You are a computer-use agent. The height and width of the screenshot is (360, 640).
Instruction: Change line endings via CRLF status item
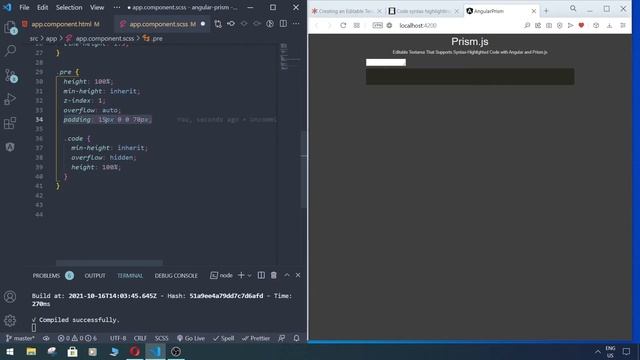[x=140, y=338]
